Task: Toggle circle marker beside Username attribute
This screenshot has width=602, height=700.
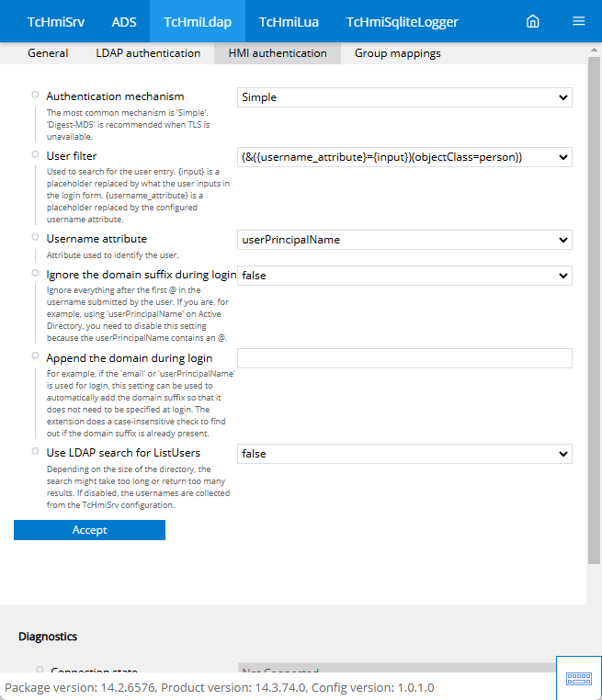Action: tap(35, 237)
